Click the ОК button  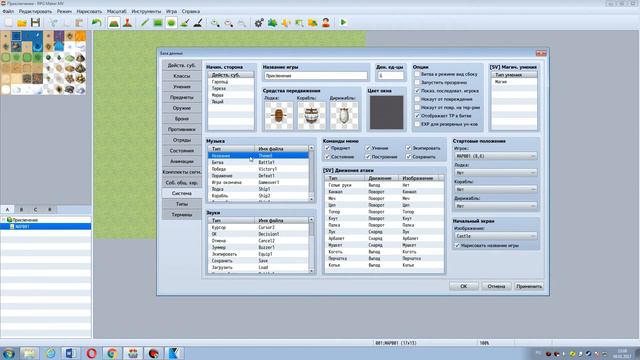coord(464,286)
